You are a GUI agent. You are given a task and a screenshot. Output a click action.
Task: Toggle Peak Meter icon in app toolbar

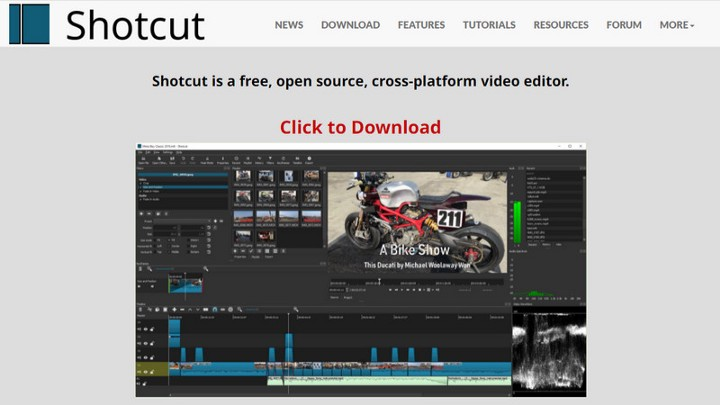coord(207,160)
